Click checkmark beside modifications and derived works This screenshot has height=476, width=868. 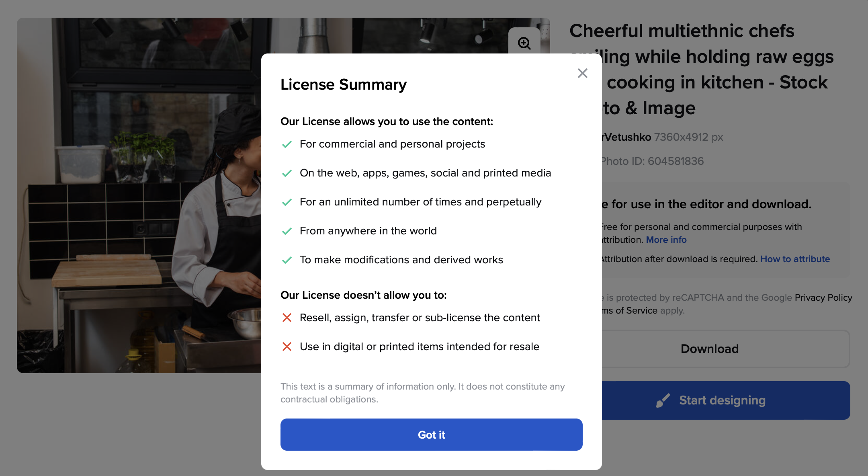tap(287, 260)
